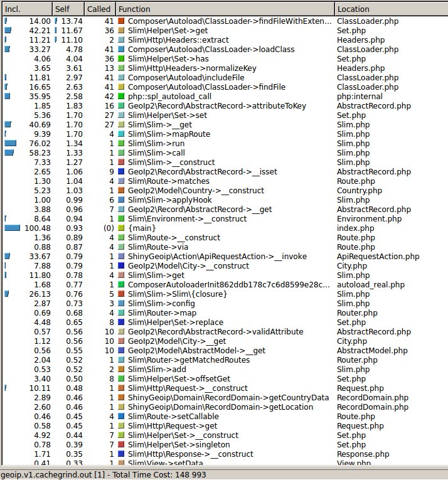Click color square beside Slim\Helper\Set->set

(x=121, y=115)
